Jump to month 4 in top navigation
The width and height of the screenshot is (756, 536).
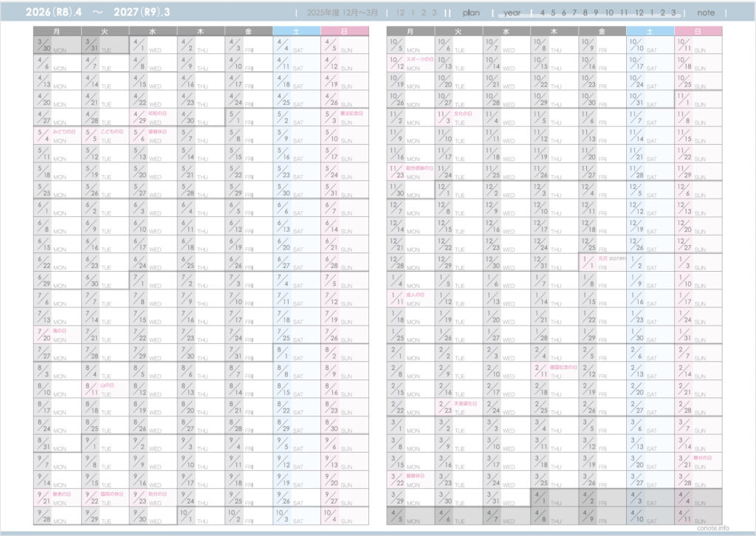[543, 13]
